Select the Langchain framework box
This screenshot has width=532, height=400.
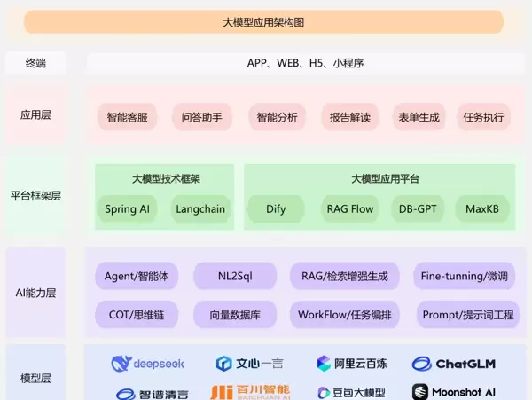click(x=200, y=209)
